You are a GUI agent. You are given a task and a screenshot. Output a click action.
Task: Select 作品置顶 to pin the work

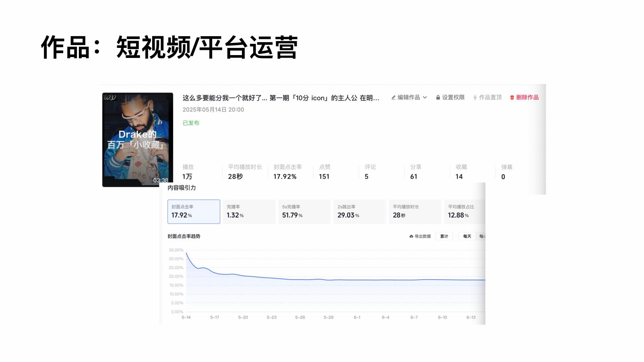click(x=490, y=97)
